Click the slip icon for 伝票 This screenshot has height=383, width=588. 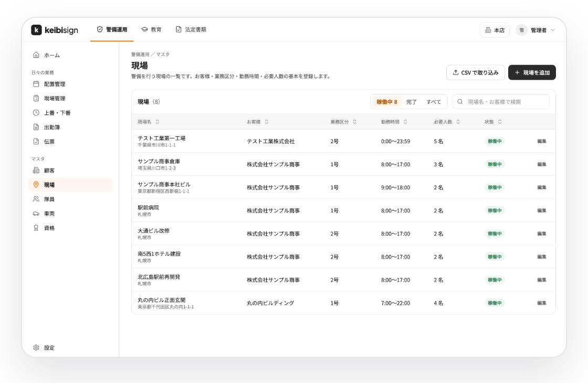coord(36,142)
